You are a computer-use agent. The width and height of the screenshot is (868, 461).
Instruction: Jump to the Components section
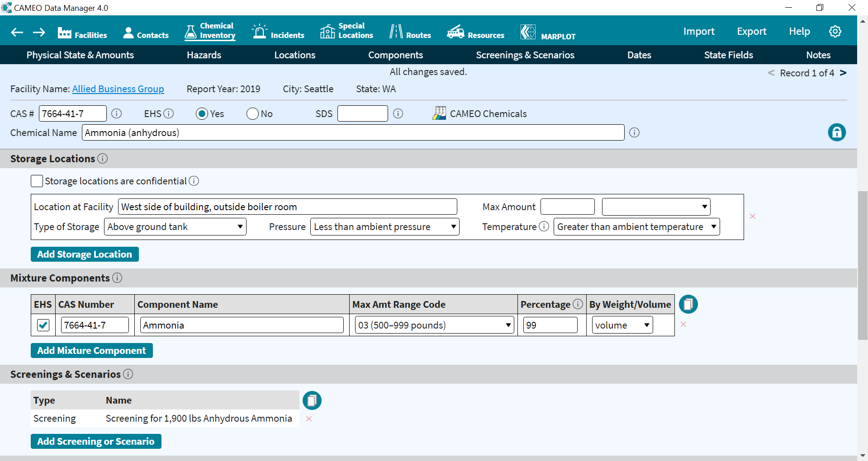tap(395, 55)
